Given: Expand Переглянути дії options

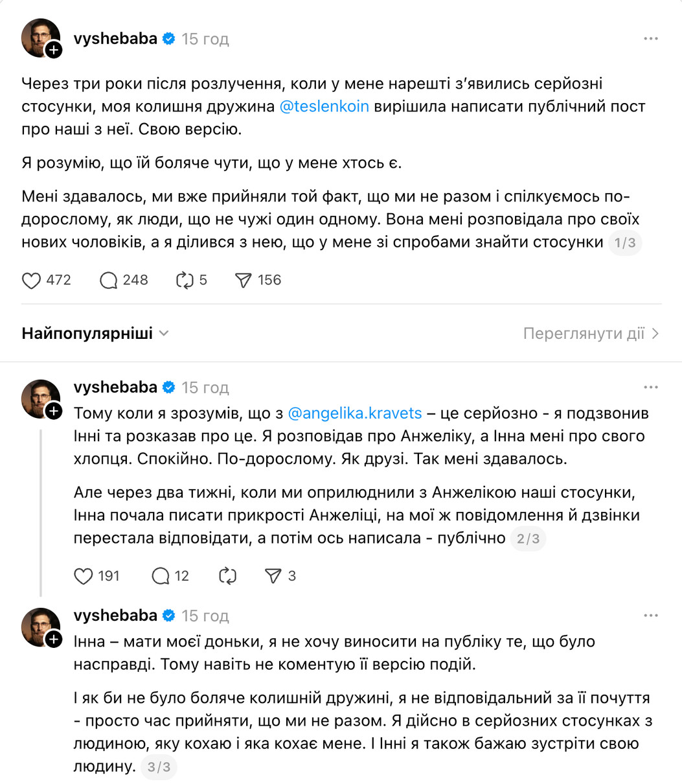Looking at the screenshot, I should [x=588, y=333].
